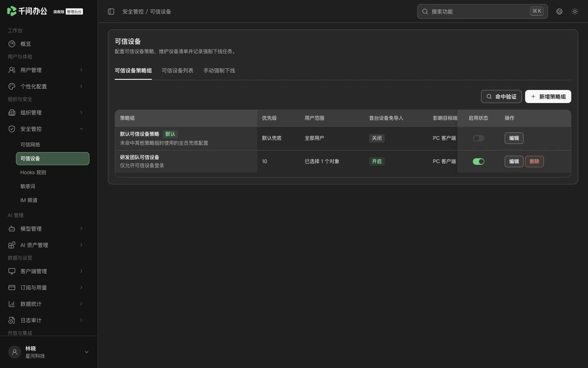Click the 千问办公 logo icon
This screenshot has width=588, height=368.
pyautogui.click(x=12, y=11)
